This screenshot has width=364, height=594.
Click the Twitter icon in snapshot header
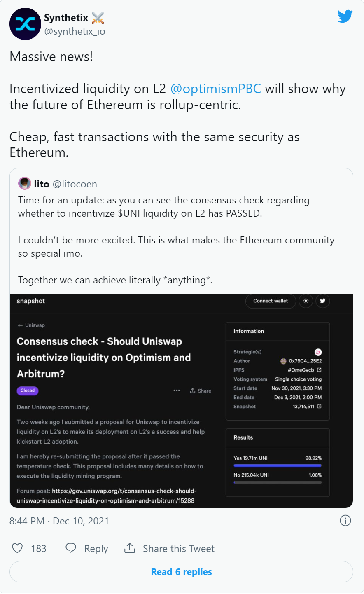323,301
